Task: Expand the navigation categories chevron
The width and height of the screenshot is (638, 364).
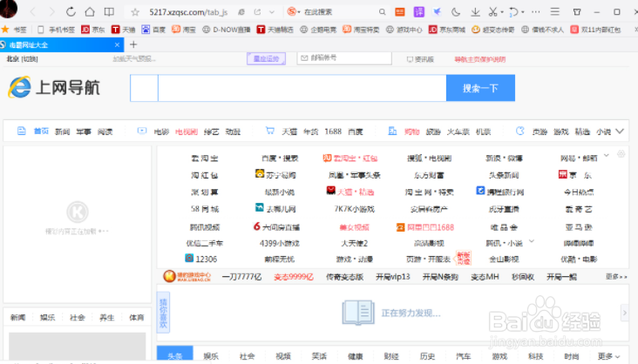Action: pyautogui.click(x=620, y=131)
